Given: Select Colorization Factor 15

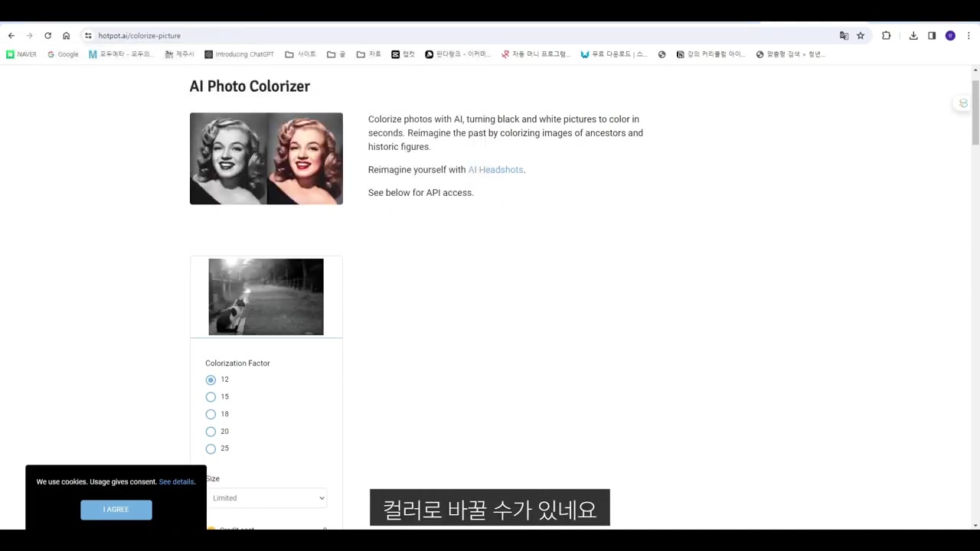Looking at the screenshot, I should [211, 396].
